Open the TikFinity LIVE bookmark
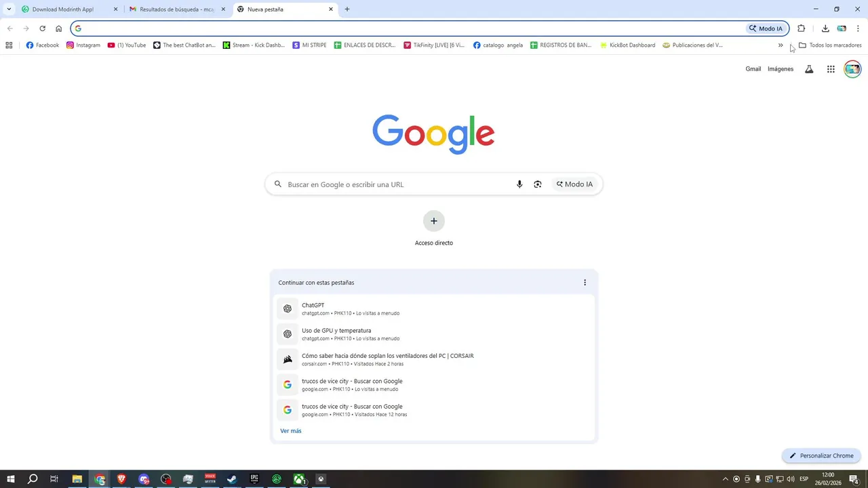The width and height of the screenshot is (868, 488). [434, 45]
